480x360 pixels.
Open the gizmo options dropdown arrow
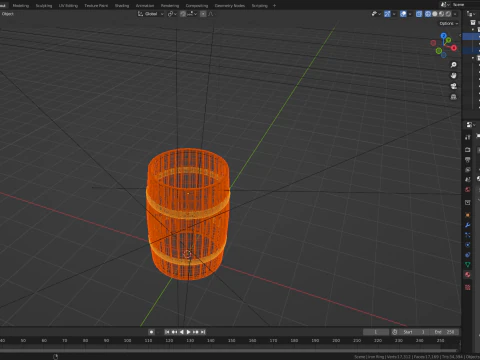[x=394, y=14]
